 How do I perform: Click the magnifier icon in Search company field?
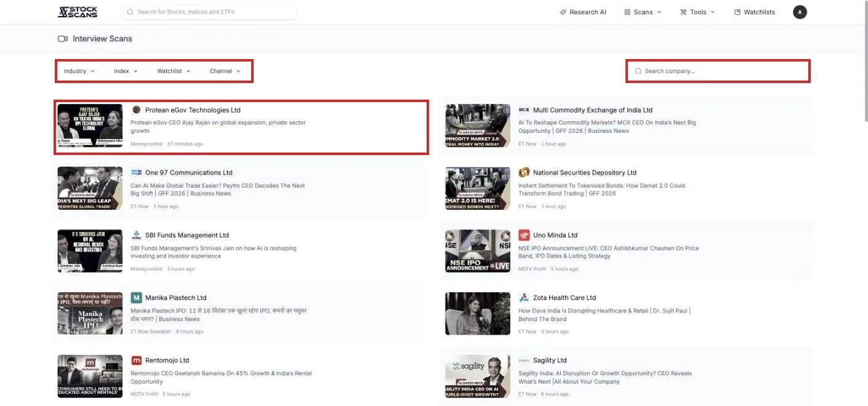[x=638, y=71]
